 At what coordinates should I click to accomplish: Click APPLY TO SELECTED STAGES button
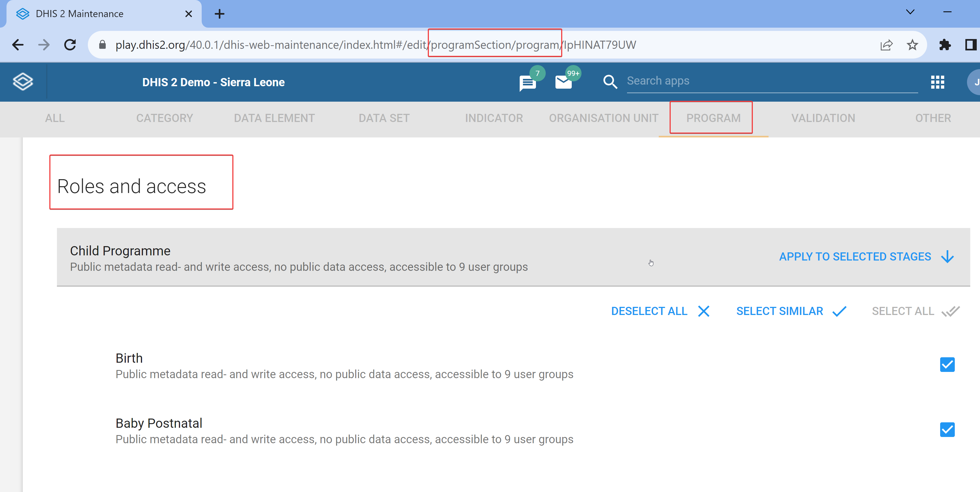867,257
